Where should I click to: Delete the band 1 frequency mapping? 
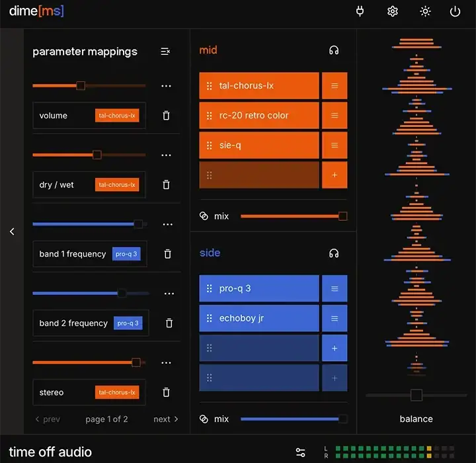(167, 254)
